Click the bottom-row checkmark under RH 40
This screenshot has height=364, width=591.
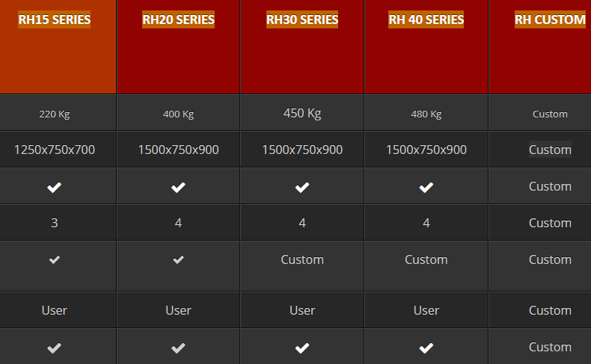coord(426,348)
